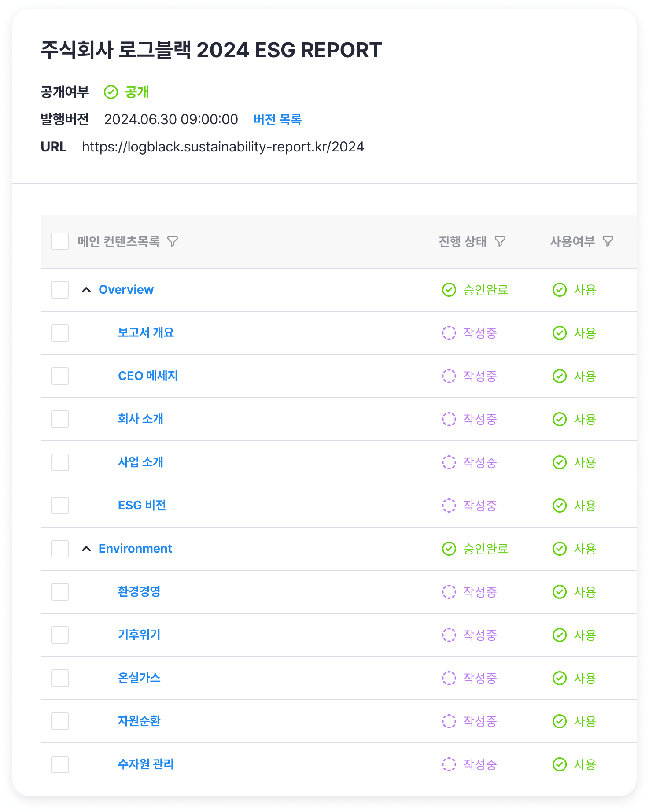Click 작성중 dashed circle in 사업 소개 row
The image size is (649, 812).
[x=449, y=462]
